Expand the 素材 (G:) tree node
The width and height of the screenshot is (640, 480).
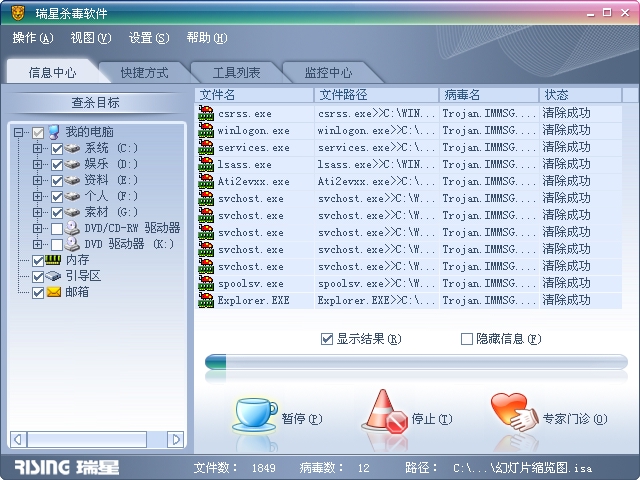point(37,212)
